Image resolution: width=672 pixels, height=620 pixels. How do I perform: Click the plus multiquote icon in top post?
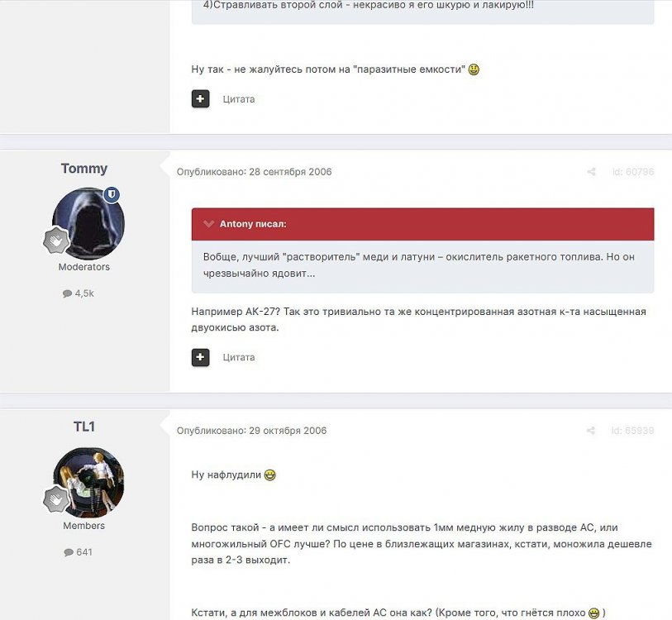[200, 99]
